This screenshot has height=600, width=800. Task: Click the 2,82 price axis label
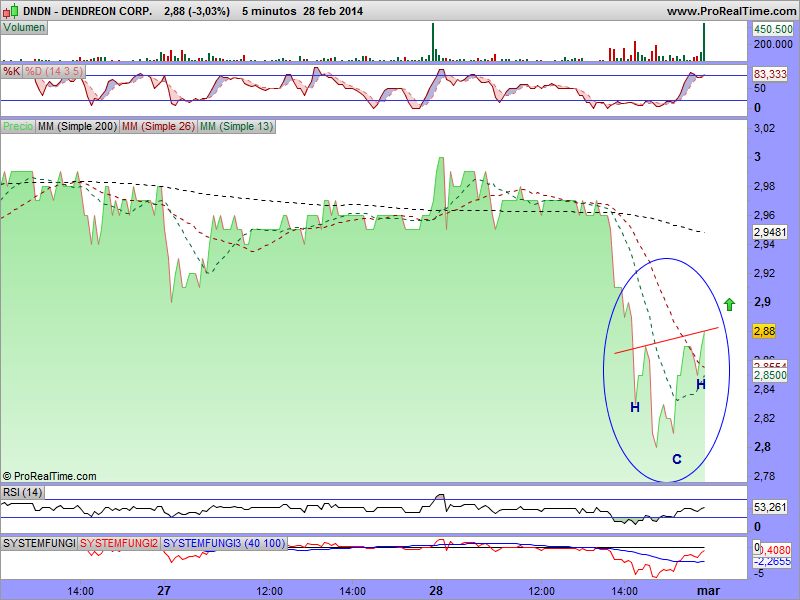click(764, 418)
